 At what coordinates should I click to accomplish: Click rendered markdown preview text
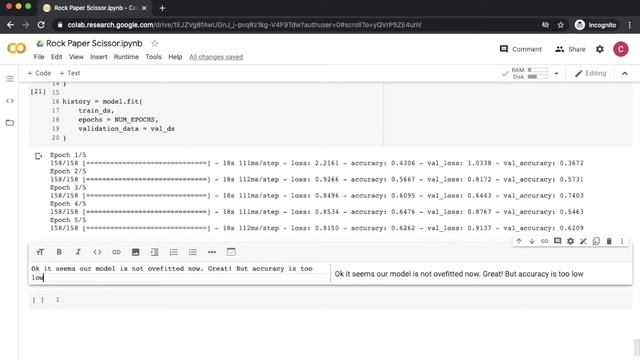pyautogui.click(x=459, y=274)
